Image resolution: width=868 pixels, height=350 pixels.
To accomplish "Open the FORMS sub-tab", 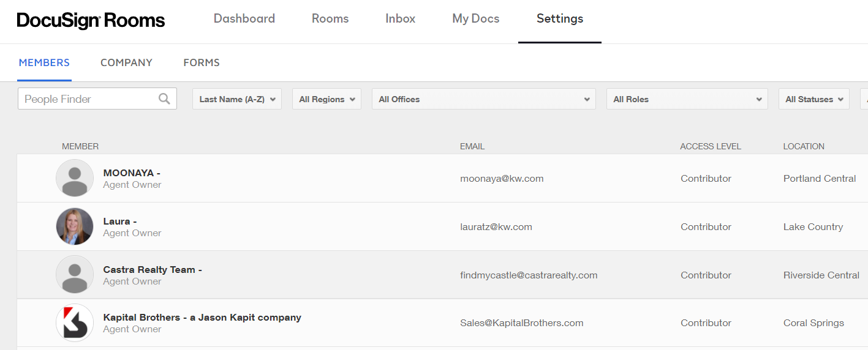I will click(x=202, y=62).
